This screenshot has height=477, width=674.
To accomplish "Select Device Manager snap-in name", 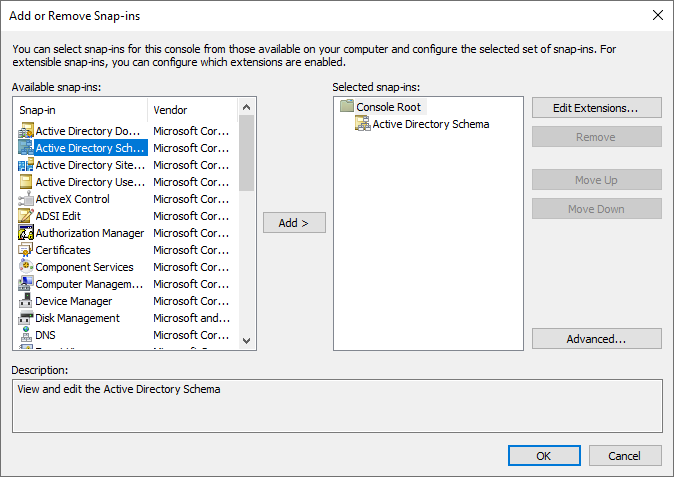I will tap(74, 301).
